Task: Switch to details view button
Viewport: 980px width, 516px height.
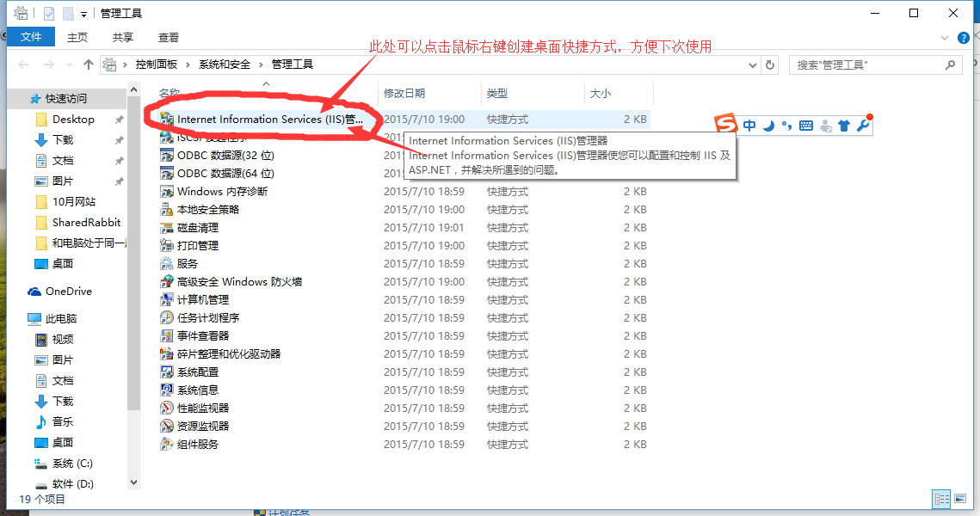Action: (x=941, y=499)
